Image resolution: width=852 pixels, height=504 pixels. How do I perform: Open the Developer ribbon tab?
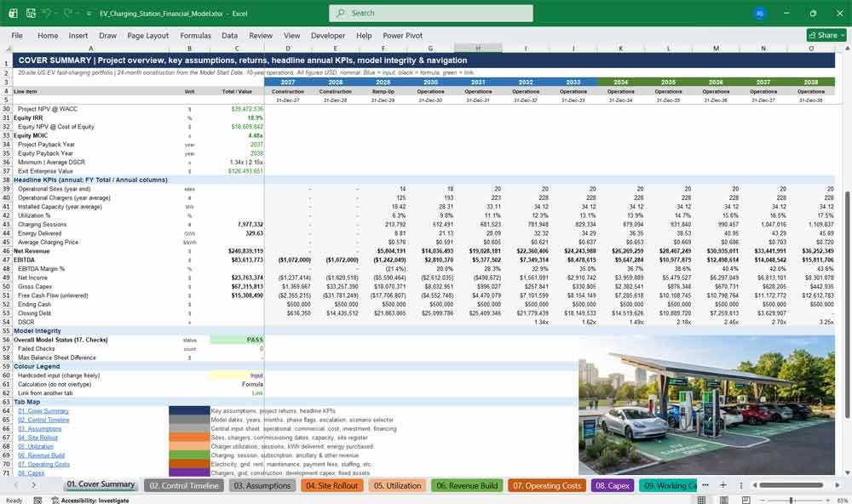tap(328, 35)
